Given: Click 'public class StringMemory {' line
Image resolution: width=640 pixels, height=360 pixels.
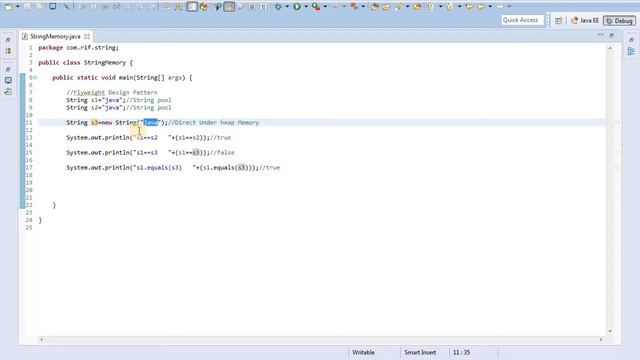Looking at the screenshot, I should coord(85,63).
